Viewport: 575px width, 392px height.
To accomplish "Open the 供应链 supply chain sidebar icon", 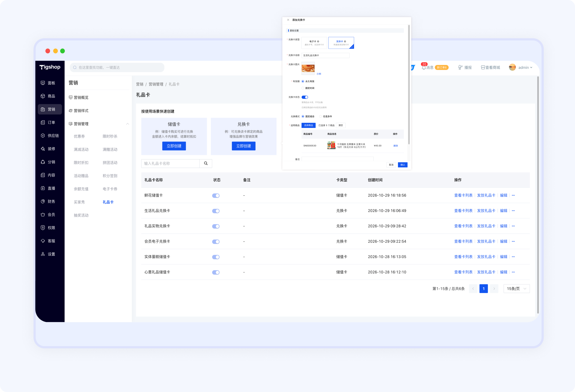I will [43, 136].
